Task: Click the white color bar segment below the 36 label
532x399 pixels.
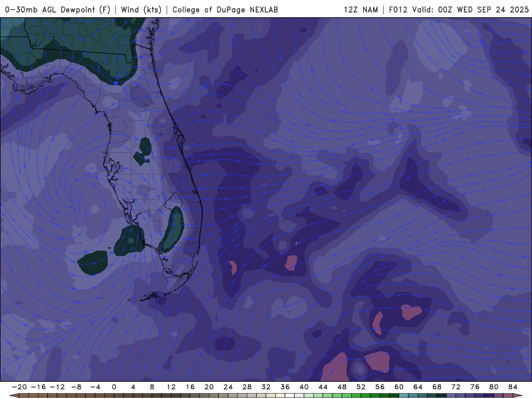Action: [x=290, y=396]
